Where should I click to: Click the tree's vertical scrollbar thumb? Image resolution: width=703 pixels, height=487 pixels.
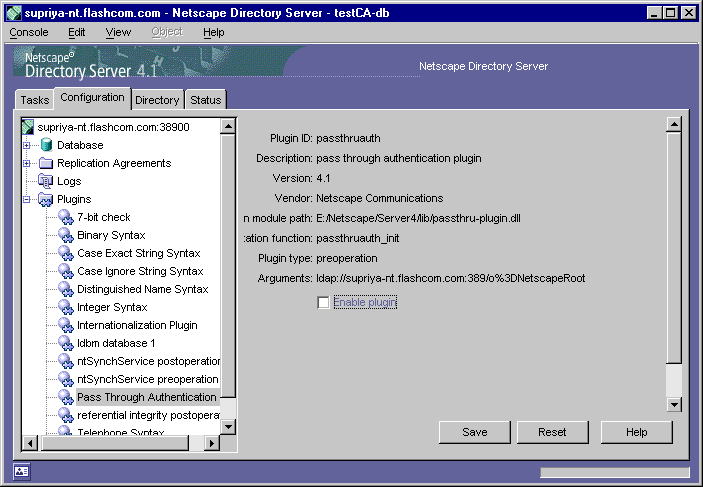tap(228, 265)
